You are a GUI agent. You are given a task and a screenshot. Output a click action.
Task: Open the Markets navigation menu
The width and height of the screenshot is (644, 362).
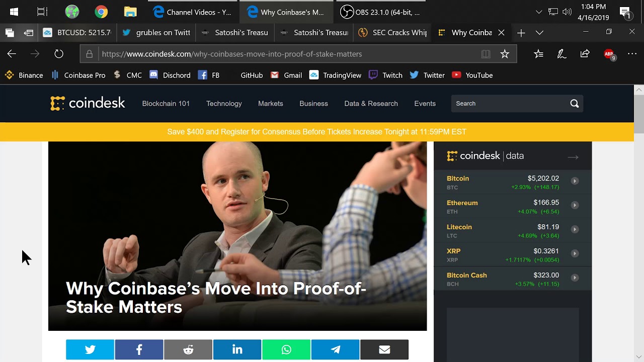pyautogui.click(x=271, y=104)
